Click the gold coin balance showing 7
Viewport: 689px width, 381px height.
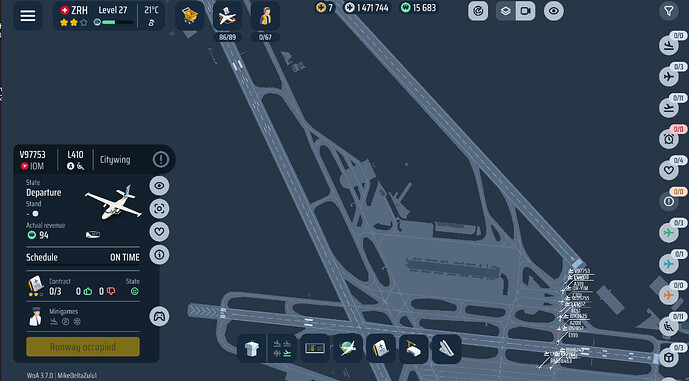click(324, 7)
